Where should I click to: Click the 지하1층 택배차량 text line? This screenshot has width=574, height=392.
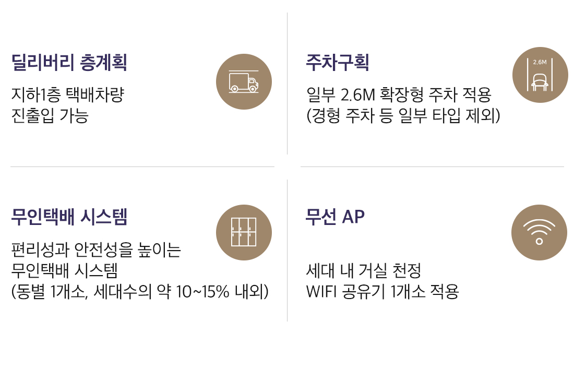(x=67, y=96)
